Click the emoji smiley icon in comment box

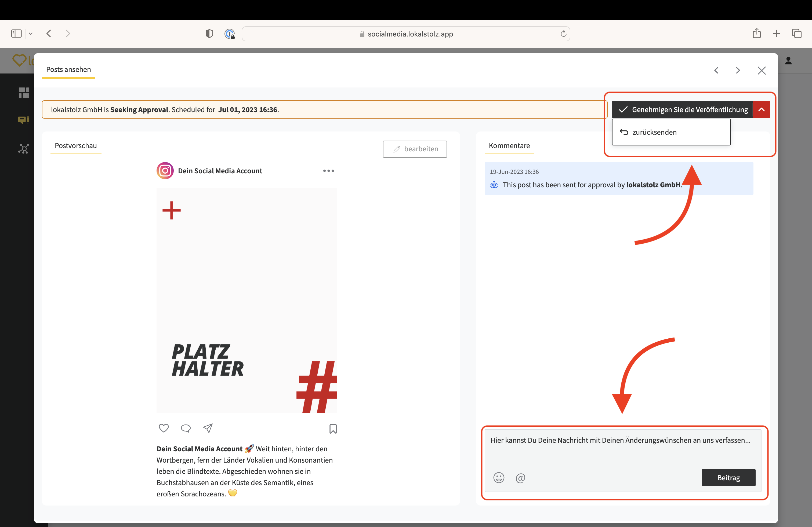click(x=498, y=478)
